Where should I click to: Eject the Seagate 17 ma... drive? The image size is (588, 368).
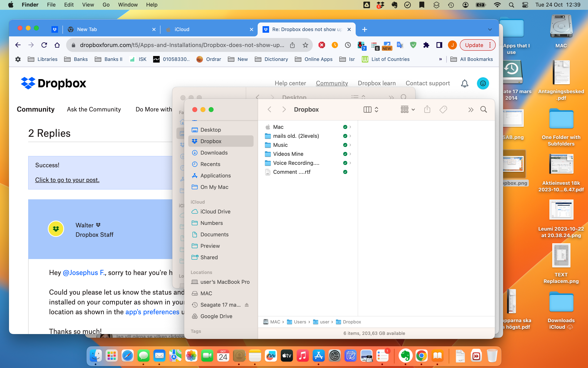(x=247, y=305)
